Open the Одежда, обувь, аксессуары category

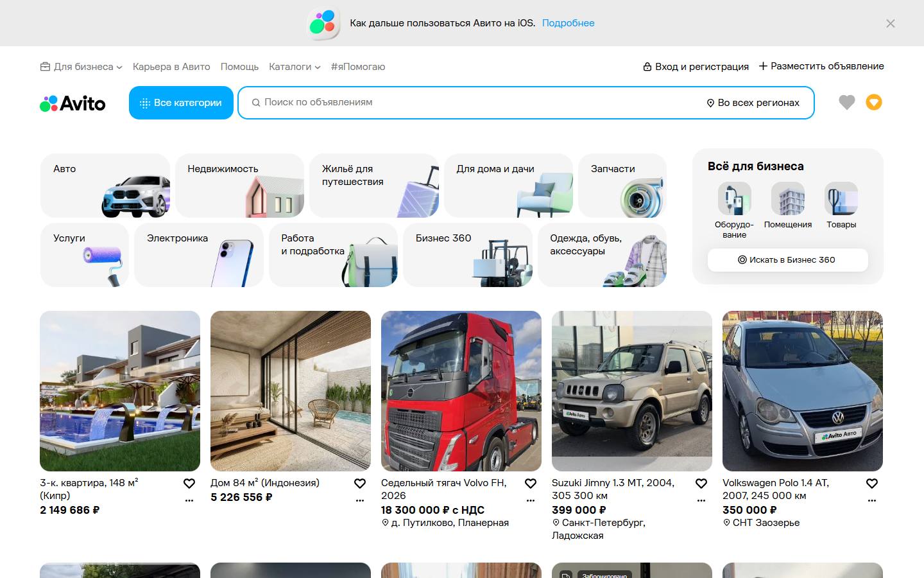tap(603, 255)
